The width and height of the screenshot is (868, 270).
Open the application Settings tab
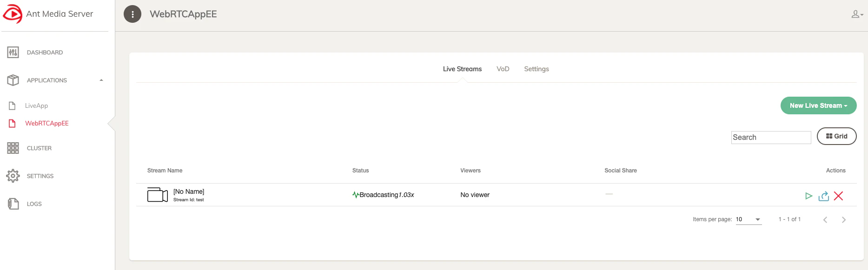537,69
